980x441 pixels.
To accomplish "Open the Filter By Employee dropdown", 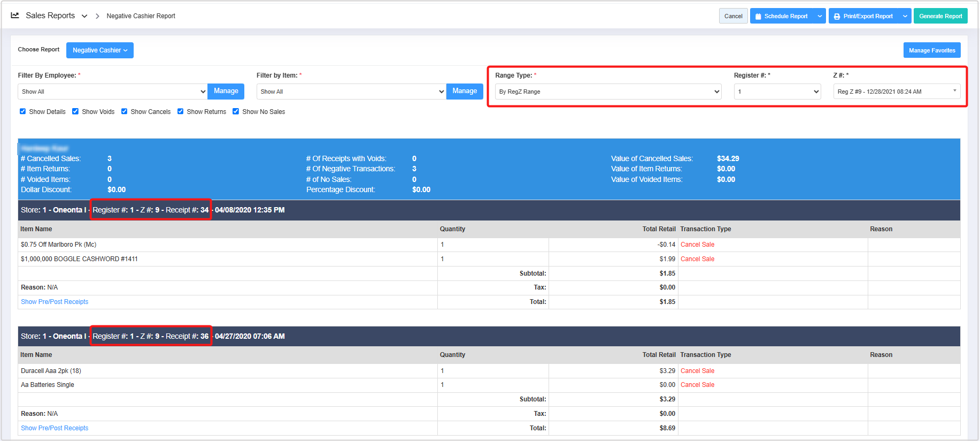I will pyautogui.click(x=113, y=92).
